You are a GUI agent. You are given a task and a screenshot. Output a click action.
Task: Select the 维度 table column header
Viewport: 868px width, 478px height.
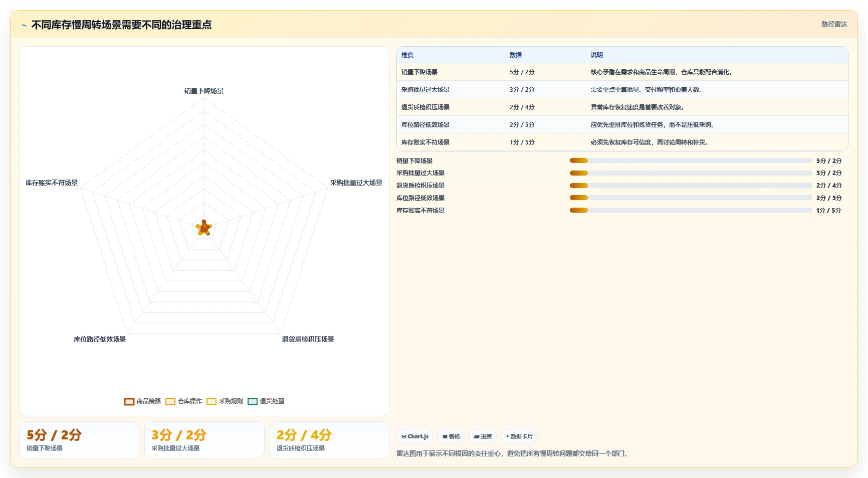[407, 55]
